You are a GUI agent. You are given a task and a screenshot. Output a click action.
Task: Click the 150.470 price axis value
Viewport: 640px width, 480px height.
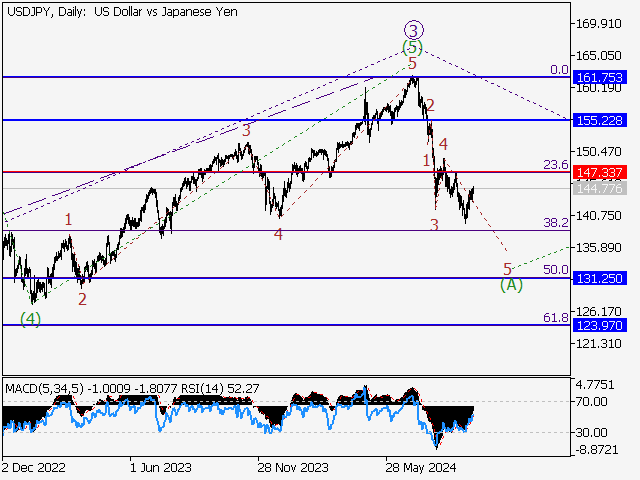[598, 152]
